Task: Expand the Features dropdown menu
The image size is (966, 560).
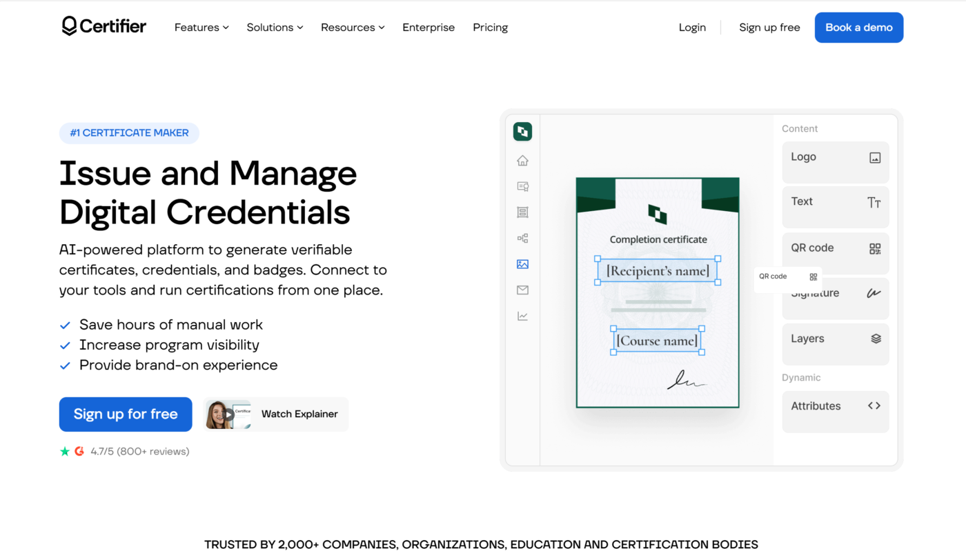Action: [201, 28]
